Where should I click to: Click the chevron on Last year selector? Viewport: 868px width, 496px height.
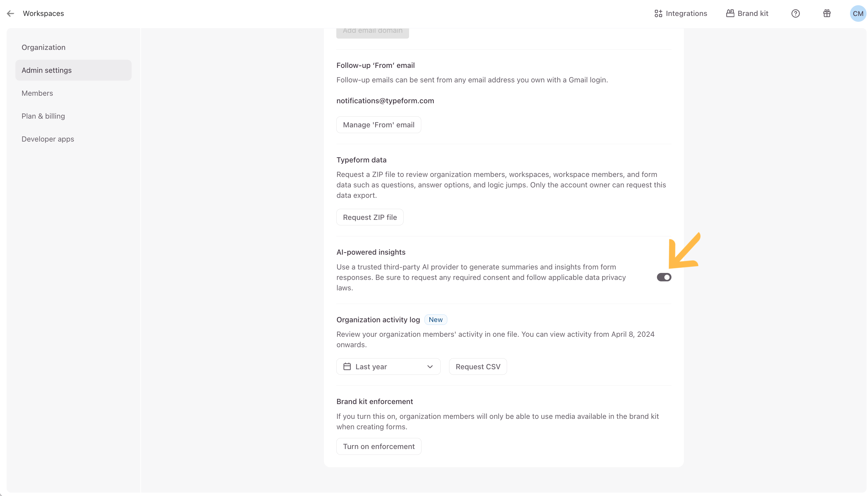click(430, 367)
